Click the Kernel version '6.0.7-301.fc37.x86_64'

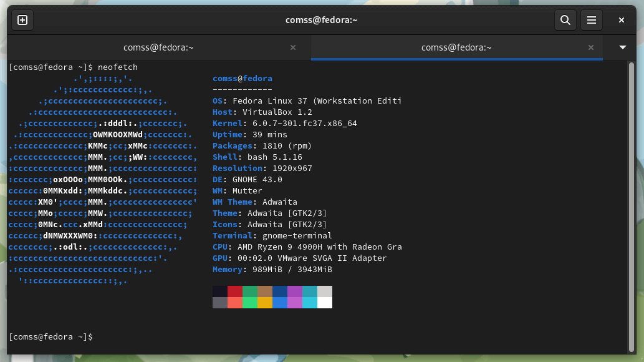tap(304, 124)
